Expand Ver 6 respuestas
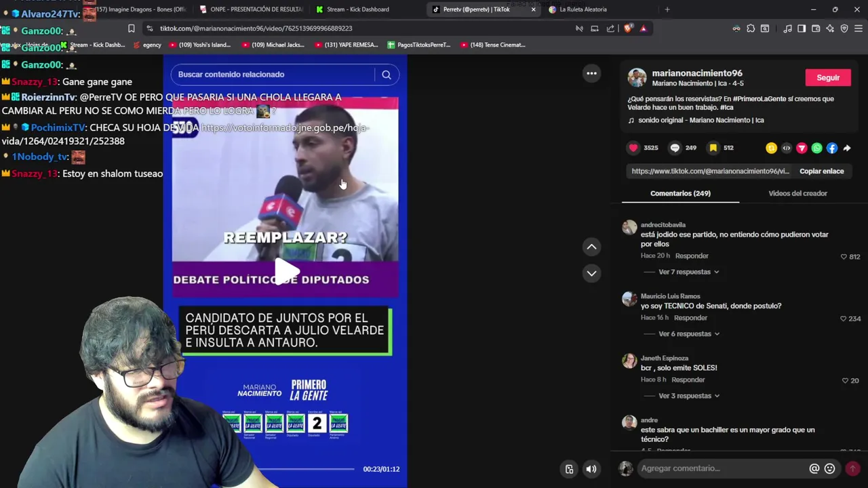This screenshot has width=868, height=488. point(688,333)
